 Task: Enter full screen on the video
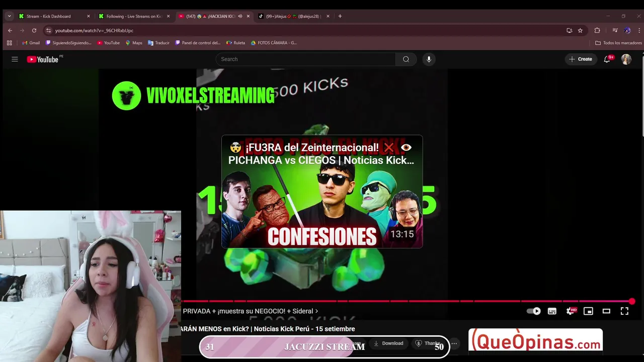tap(624, 311)
